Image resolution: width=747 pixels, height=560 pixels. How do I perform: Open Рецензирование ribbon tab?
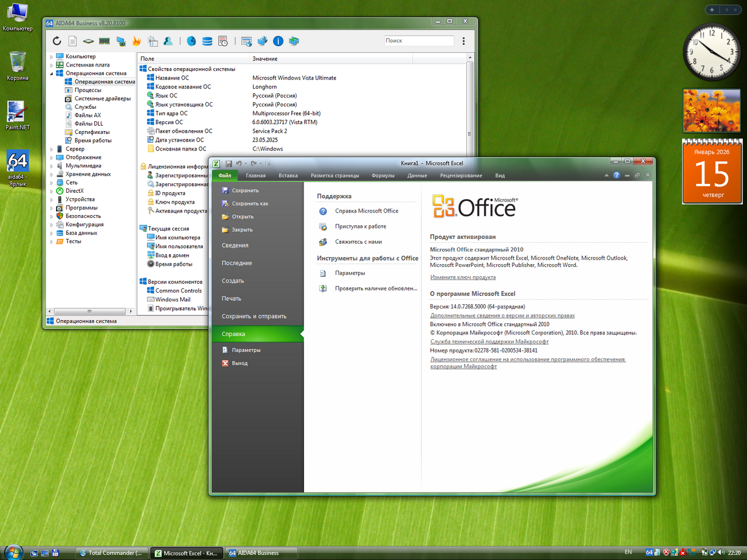tap(461, 176)
